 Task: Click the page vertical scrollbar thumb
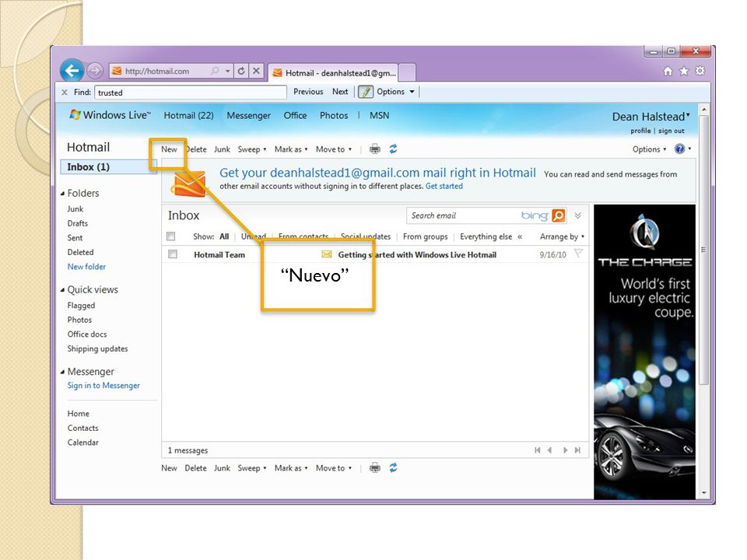pos(703,250)
